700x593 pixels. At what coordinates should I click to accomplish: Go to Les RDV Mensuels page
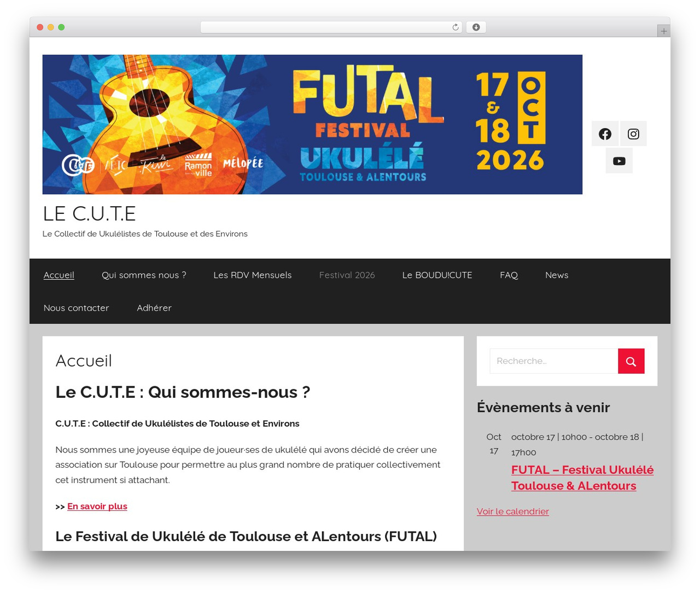253,275
